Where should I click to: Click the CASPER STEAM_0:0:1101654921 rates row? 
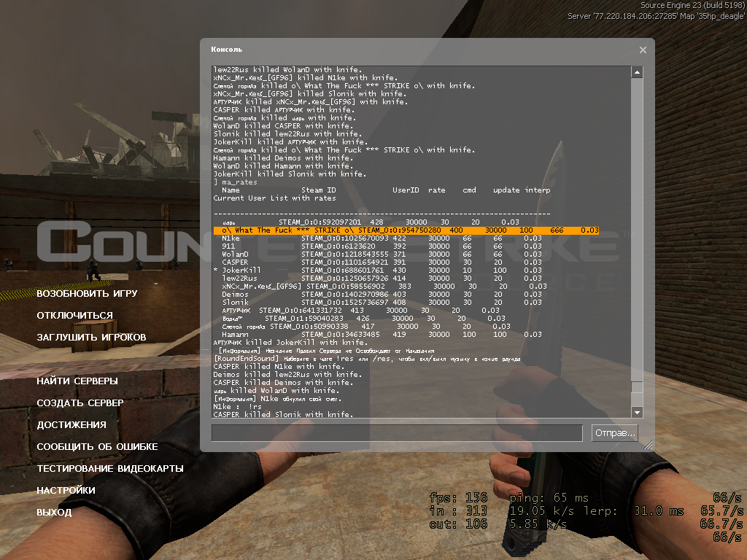[382, 262]
